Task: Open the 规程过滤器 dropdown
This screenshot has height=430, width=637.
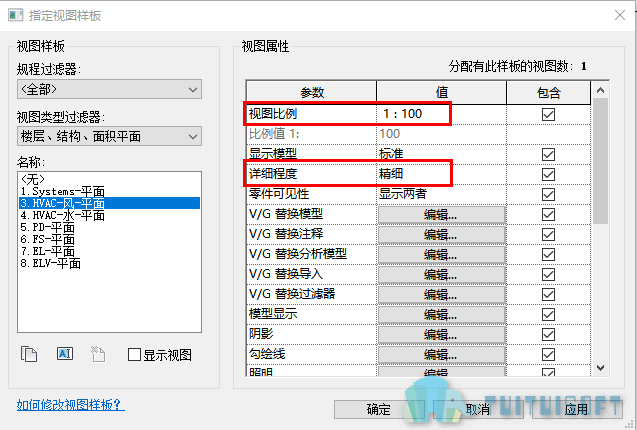Action: point(109,89)
